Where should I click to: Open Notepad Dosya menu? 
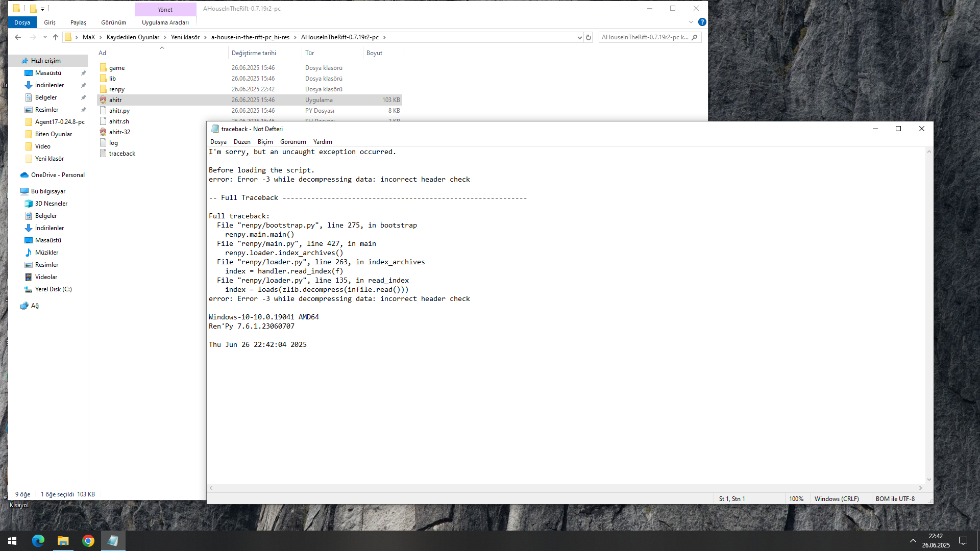pyautogui.click(x=218, y=142)
